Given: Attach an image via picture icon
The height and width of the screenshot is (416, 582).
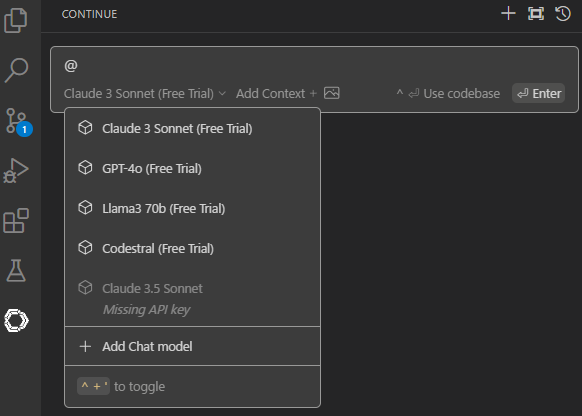Looking at the screenshot, I should coord(331,93).
